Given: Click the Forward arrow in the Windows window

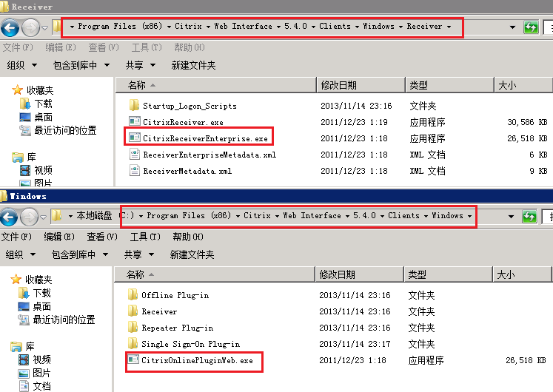Looking at the screenshot, I should (x=29, y=217).
